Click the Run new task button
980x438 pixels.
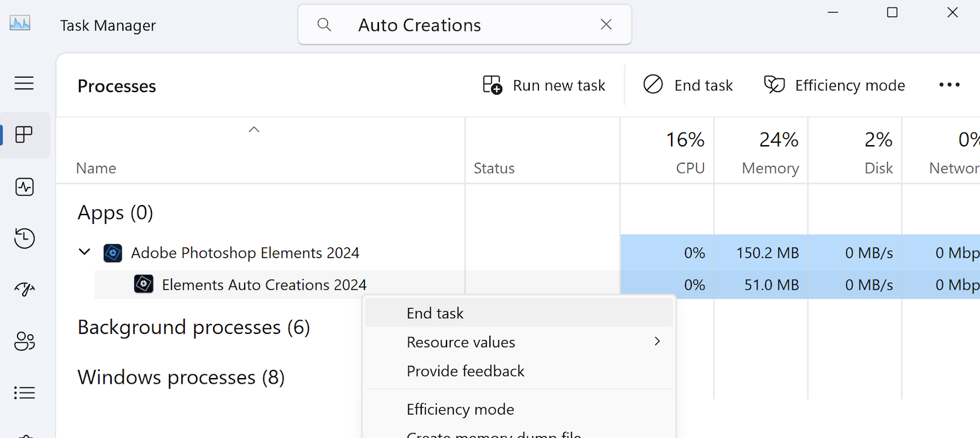tap(544, 85)
